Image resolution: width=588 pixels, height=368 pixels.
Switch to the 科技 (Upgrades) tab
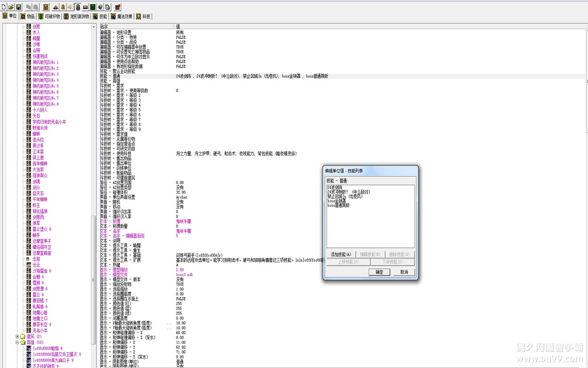click(143, 16)
